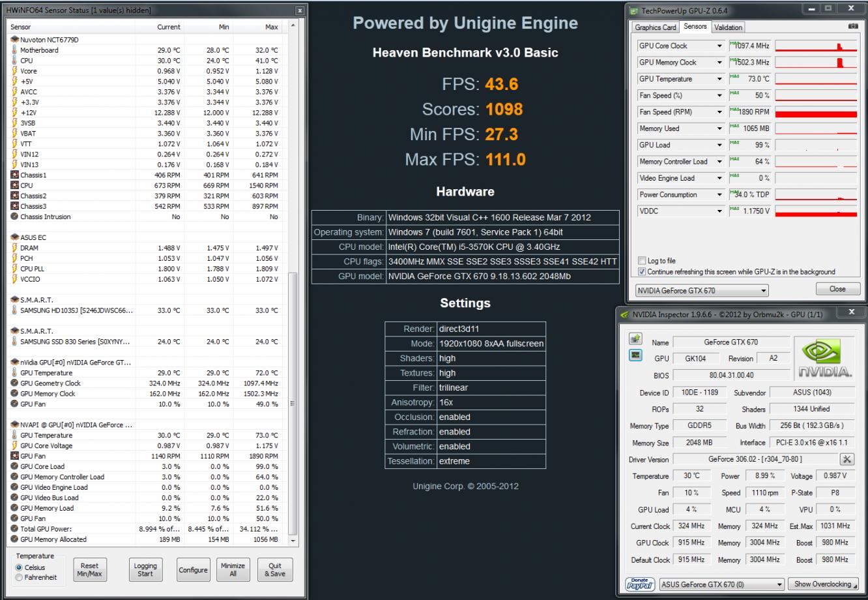The height and width of the screenshot is (600, 868).
Task: Enable the Log to file checkbox
Action: click(643, 261)
